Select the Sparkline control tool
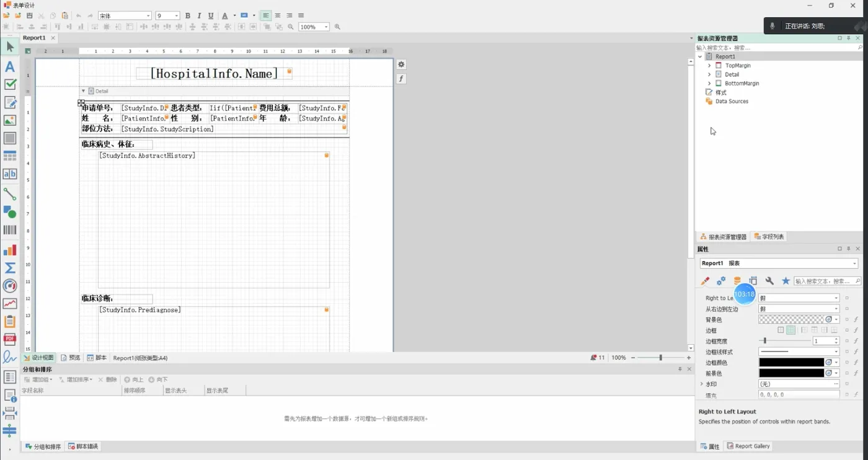Image resolution: width=868 pixels, height=460 pixels. point(10,304)
